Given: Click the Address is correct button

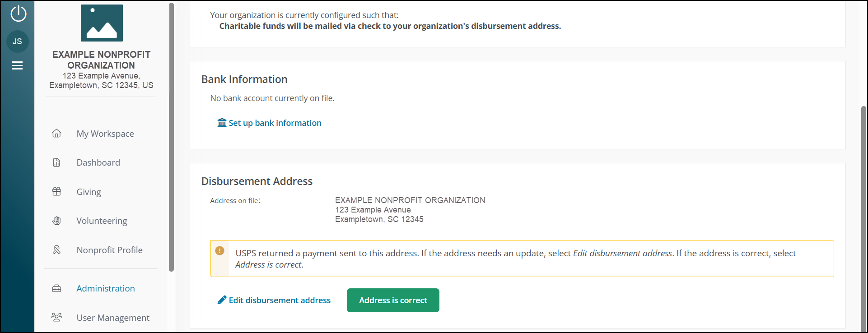Looking at the screenshot, I should [x=393, y=300].
